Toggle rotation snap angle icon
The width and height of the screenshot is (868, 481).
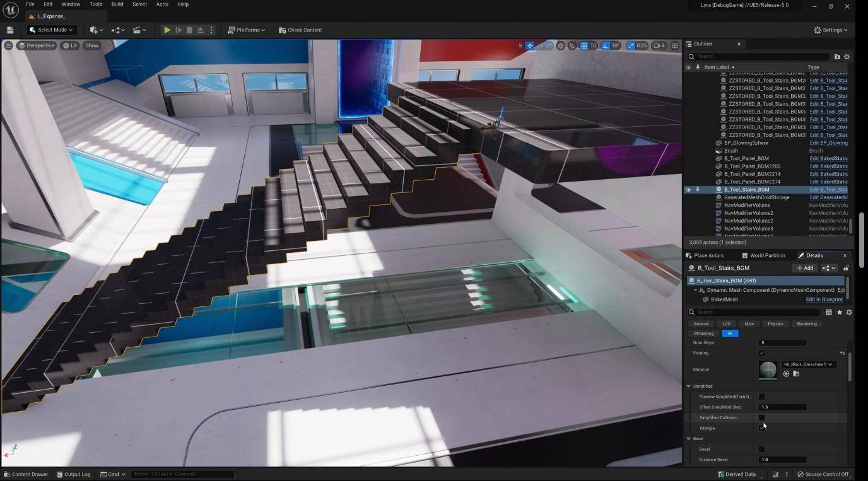[x=606, y=45]
